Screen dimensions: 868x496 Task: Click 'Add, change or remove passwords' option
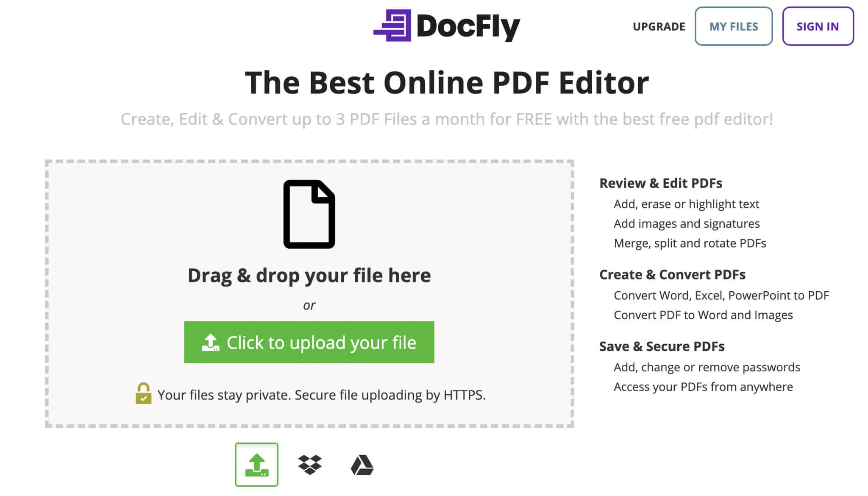click(707, 367)
